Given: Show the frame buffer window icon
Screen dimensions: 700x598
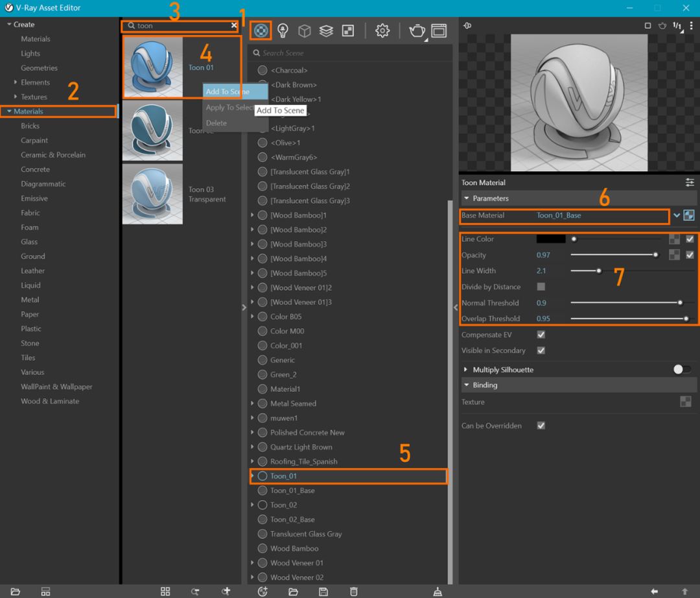Looking at the screenshot, I should tap(439, 30).
